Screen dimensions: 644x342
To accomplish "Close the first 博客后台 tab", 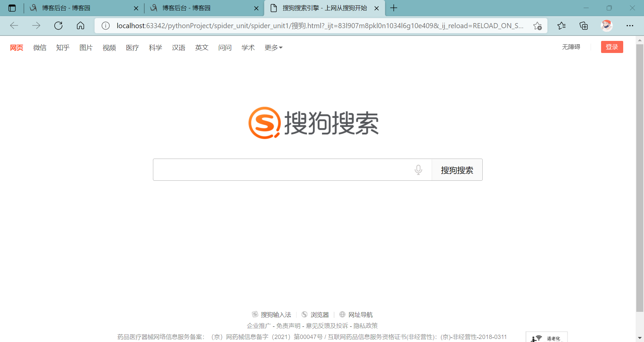I will (136, 8).
